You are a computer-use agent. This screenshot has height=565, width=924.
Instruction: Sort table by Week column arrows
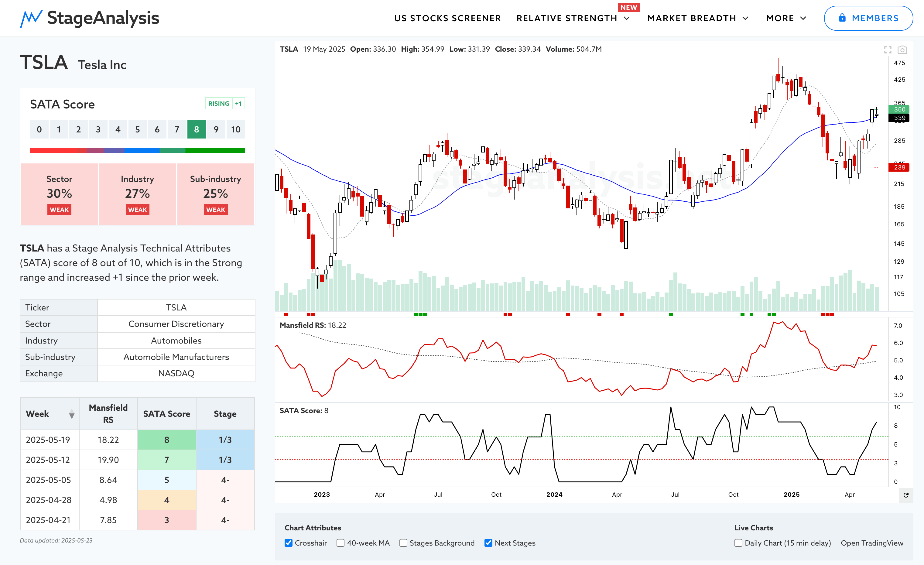[x=72, y=414]
